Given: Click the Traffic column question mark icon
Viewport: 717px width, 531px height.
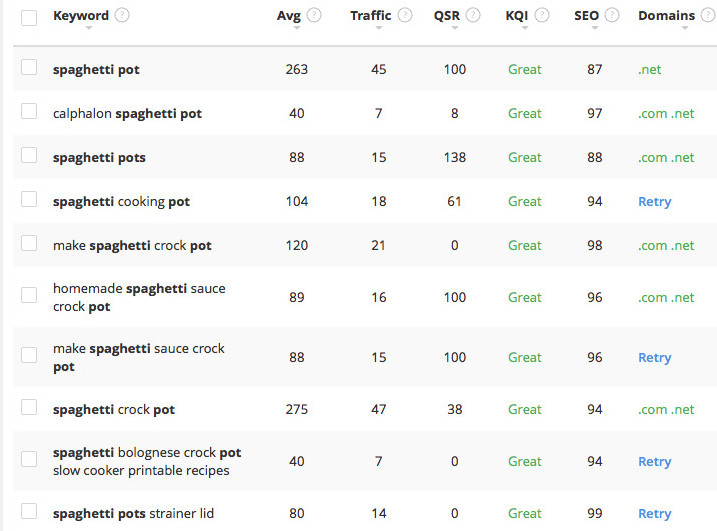Looking at the screenshot, I should tap(405, 15).
